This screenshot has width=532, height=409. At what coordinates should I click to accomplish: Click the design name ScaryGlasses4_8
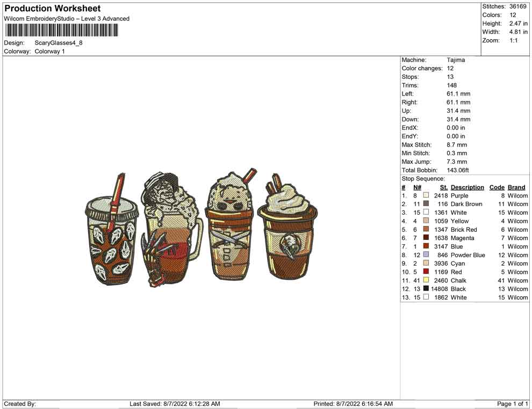pos(59,43)
